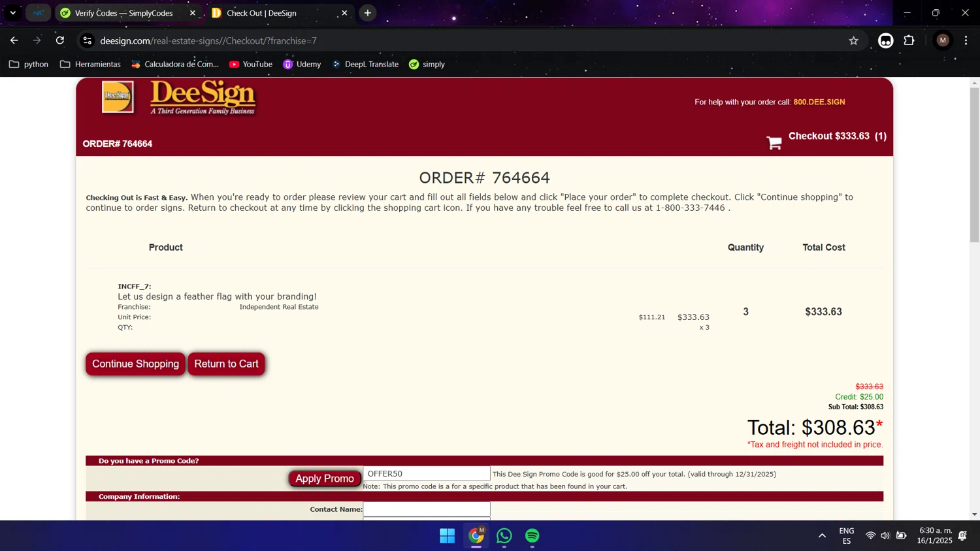Open the YouTube bookmark
The image size is (980, 551).
(x=251, y=64)
